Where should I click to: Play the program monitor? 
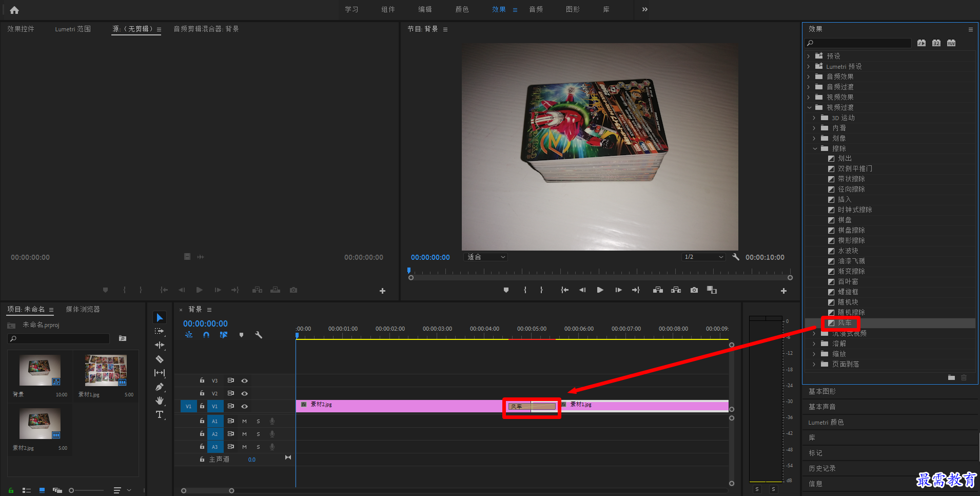click(600, 290)
